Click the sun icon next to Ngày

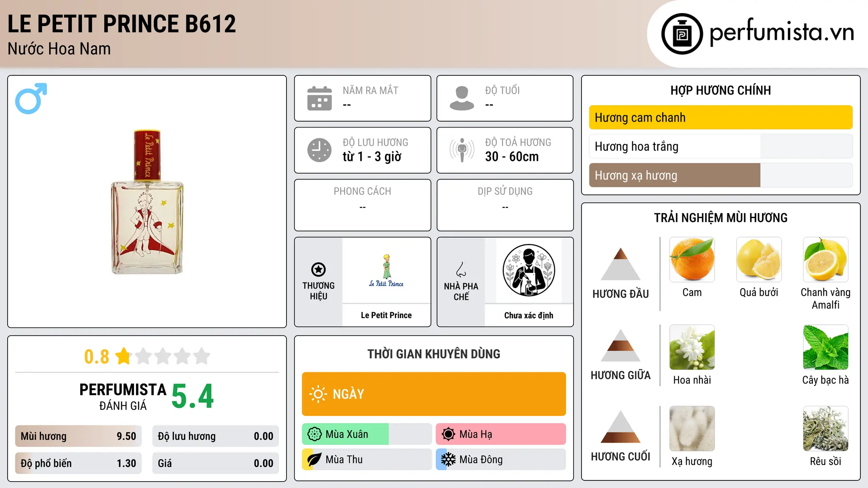[x=318, y=394]
